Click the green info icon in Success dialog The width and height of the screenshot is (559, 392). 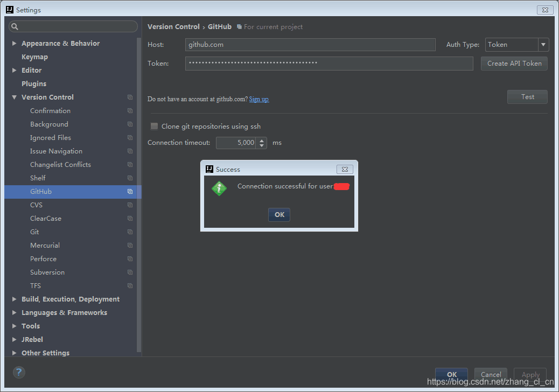tap(219, 188)
